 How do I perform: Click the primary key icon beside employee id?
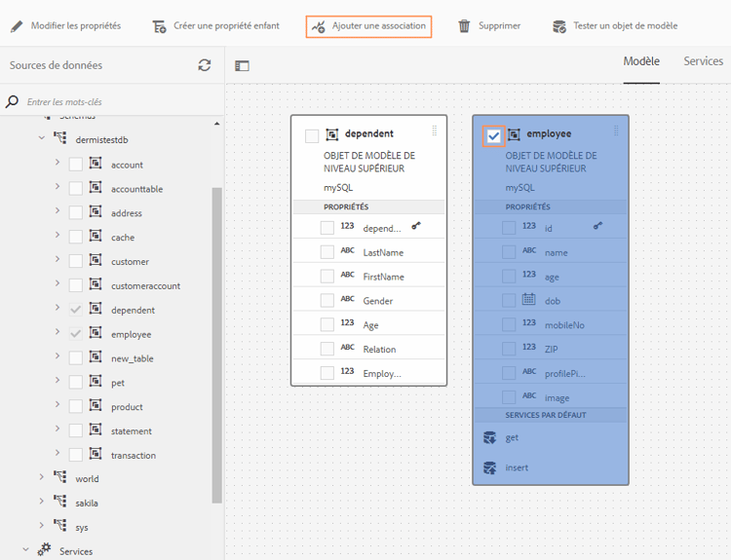tap(597, 226)
